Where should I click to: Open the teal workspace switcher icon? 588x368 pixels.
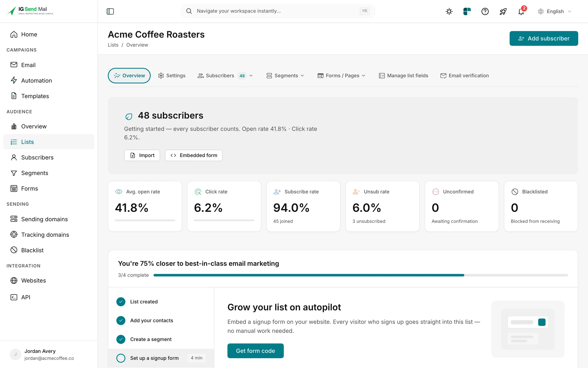click(x=467, y=11)
